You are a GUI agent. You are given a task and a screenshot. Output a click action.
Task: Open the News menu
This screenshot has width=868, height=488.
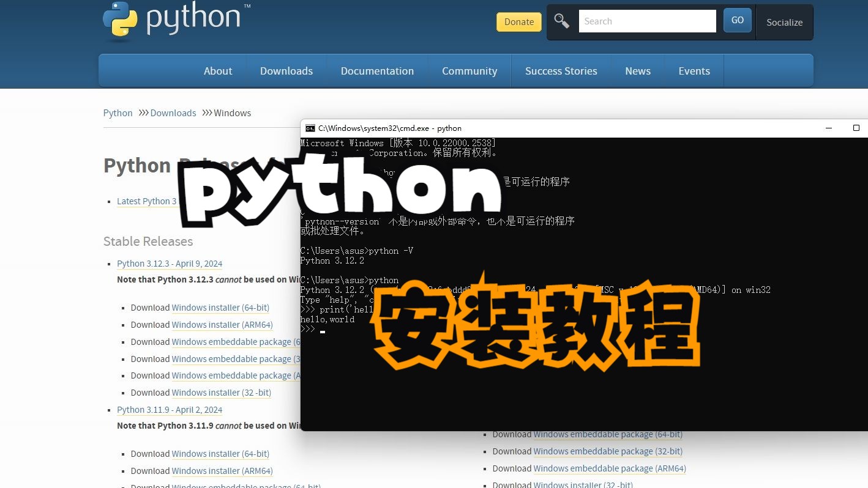coord(638,71)
